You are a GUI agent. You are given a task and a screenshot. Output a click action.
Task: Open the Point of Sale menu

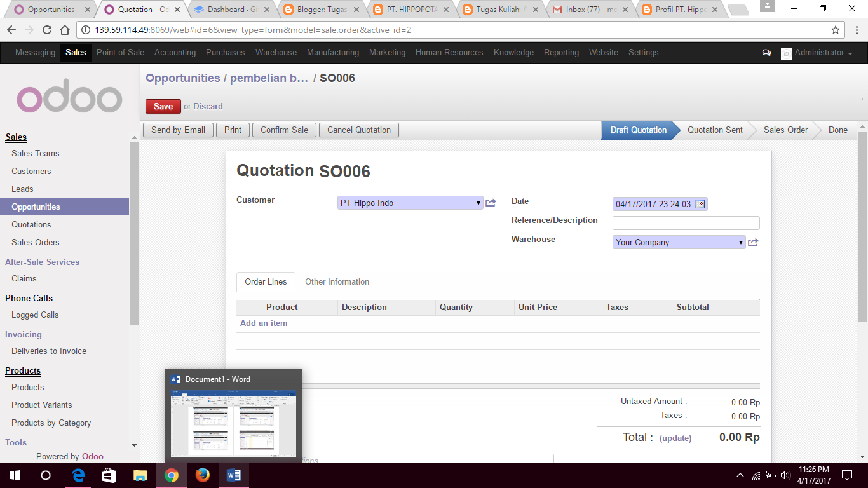pos(121,53)
